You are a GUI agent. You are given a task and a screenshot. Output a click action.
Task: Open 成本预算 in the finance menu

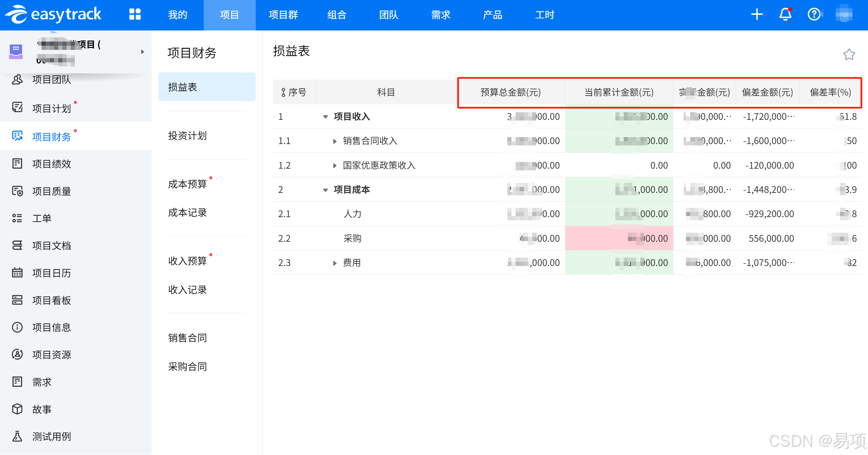pos(187,184)
